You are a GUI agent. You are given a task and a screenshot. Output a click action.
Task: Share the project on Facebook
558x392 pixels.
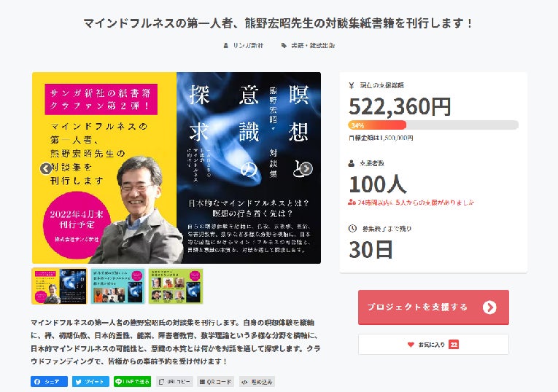(49, 381)
